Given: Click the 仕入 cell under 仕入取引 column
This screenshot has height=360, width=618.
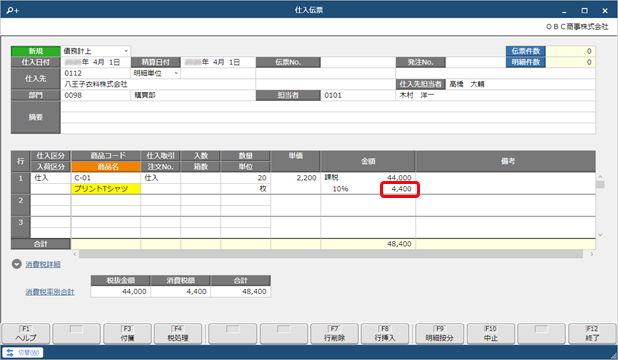Looking at the screenshot, I should 160,178.
